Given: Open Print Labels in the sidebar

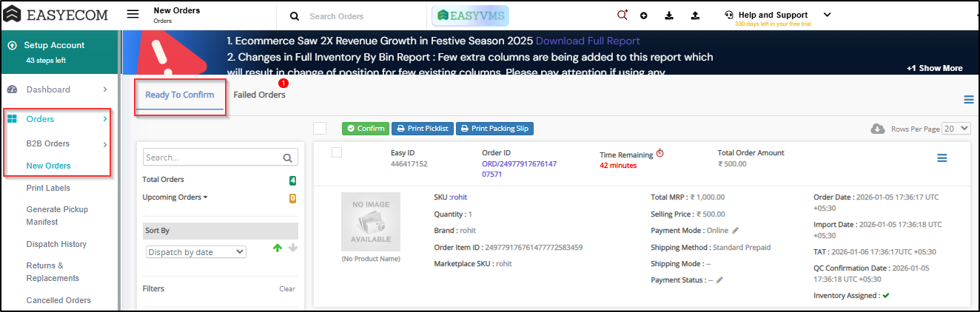Looking at the screenshot, I should 48,188.
